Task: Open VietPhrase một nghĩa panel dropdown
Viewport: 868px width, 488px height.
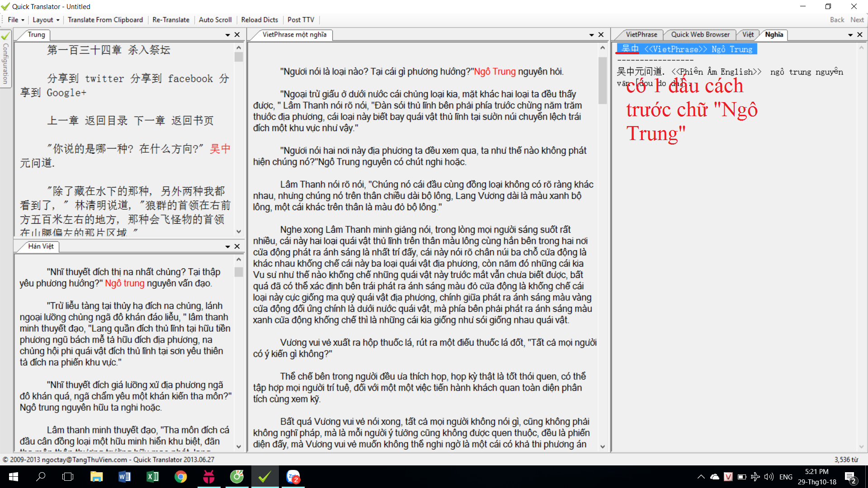Action: click(591, 35)
